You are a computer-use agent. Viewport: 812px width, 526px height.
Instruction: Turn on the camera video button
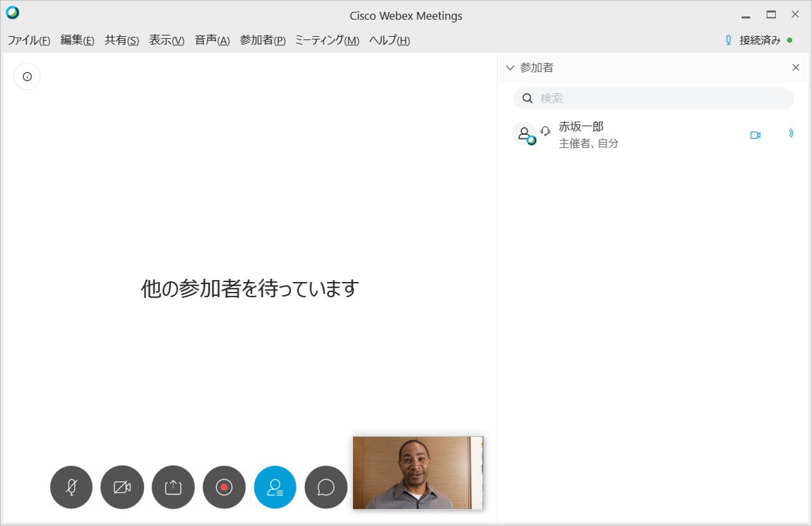(122, 487)
